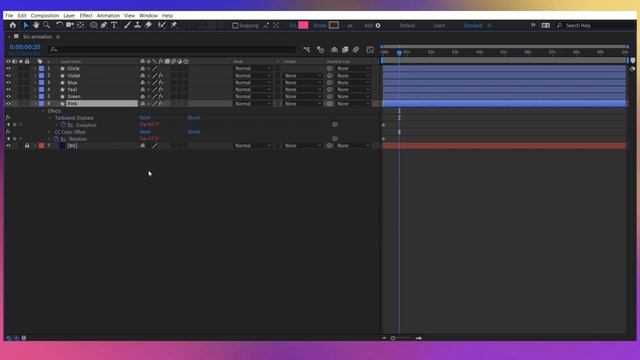Screen dimensions: 640x360
Task: Click the stopwatch for Evolution property
Action: tap(63, 125)
